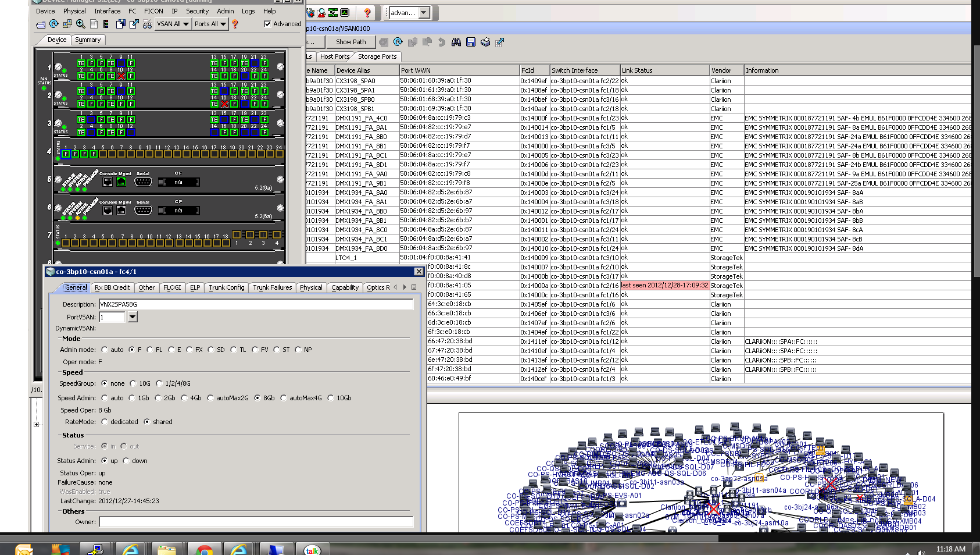The height and width of the screenshot is (555, 980).
Task: Click the fc1/1 port box on module 1
Action: (x=81, y=63)
